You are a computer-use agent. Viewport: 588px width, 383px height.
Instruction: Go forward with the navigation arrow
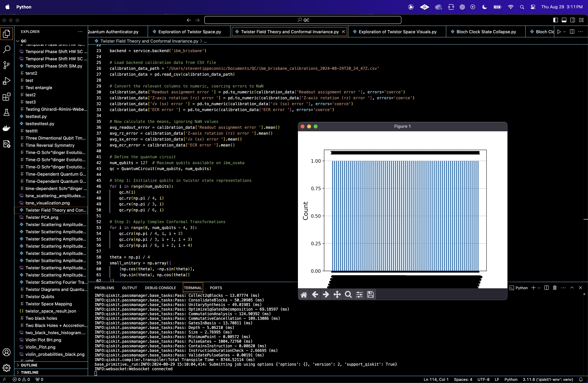point(197,20)
